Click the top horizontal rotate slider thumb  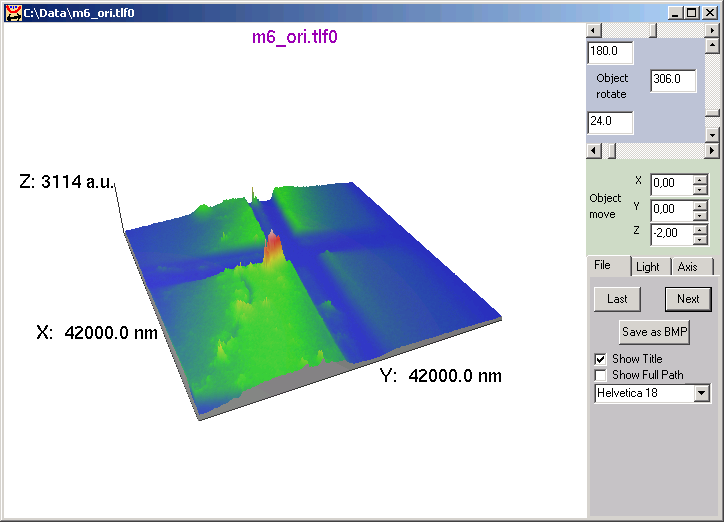(654, 30)
